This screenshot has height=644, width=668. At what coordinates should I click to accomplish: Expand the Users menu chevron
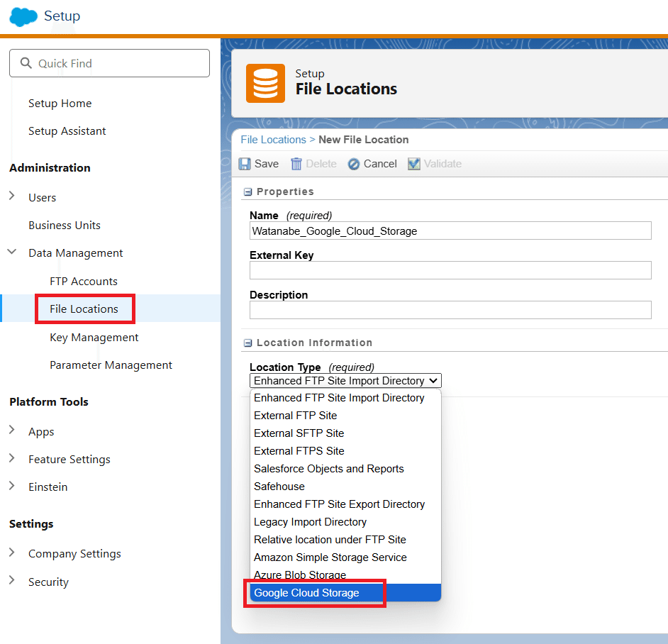(x=12, y=196)
